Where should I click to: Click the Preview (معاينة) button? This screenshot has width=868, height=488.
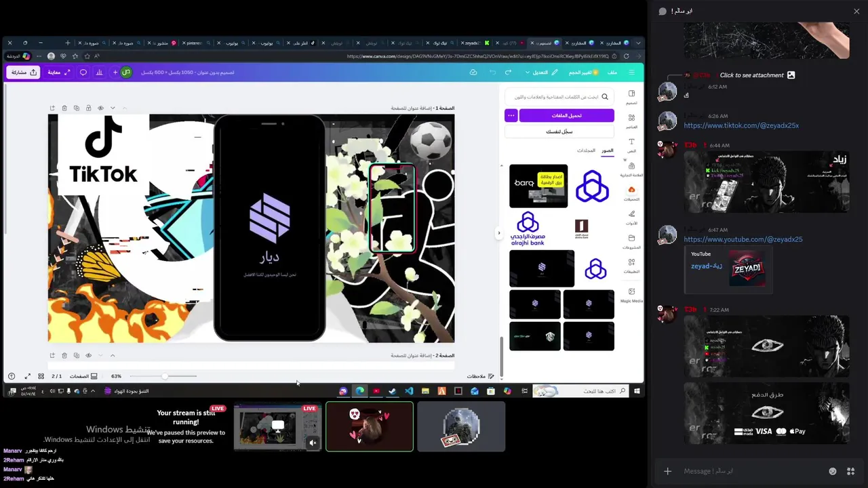(x=59, y=73)
